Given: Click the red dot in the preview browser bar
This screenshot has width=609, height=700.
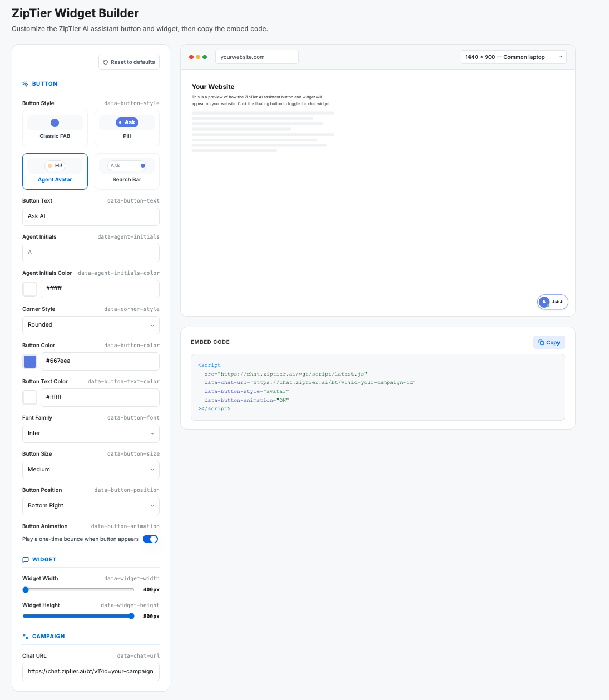Looking at the screenshot, I should 191,57.
